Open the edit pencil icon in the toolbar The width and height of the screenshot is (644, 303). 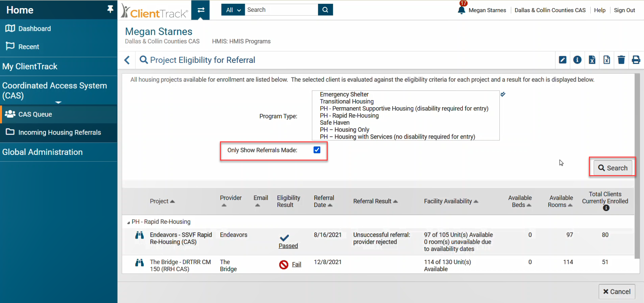point(562,60)
